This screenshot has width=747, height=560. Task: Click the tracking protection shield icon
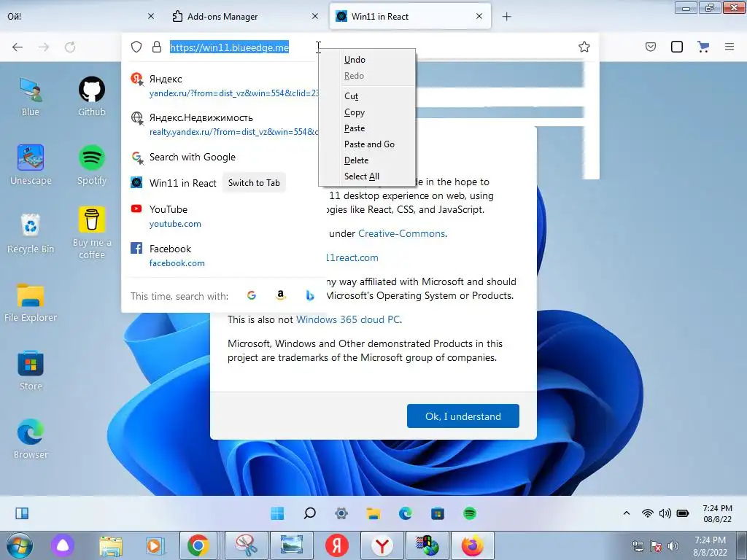pos(136,47)
